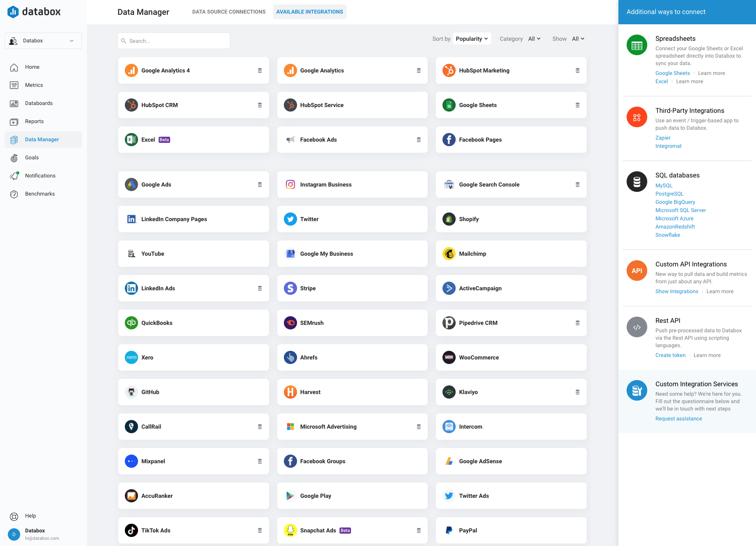Click the SQL databases icon
The width and height of the screenshot is (756, 546).
pos(637,182)
